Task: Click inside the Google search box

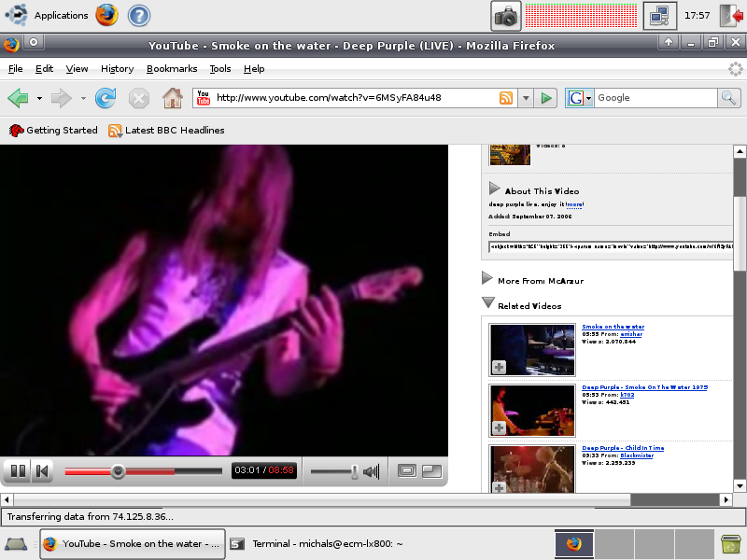Action: (655, 98)
